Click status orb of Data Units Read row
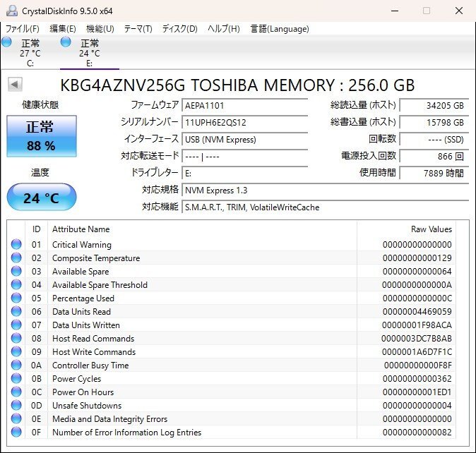 [16, 311]
